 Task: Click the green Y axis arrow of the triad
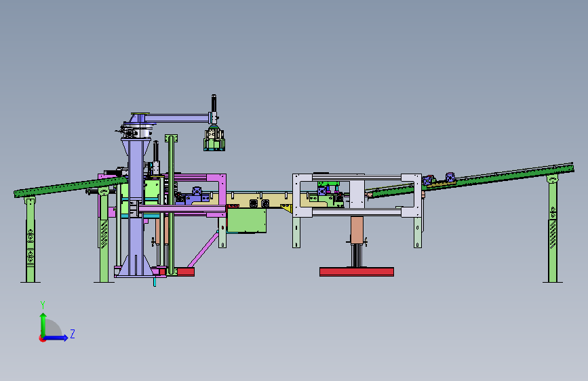pyautogui.click(x=43, y=324)
